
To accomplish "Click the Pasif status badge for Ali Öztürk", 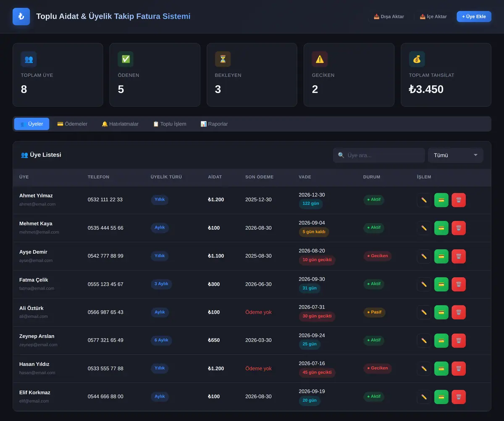I will [x=374, y=312].
